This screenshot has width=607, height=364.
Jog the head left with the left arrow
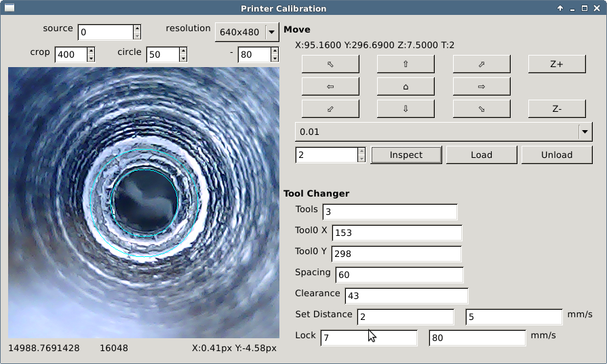[330, 86]
